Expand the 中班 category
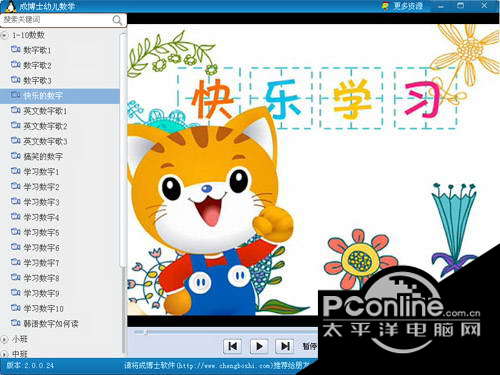The width and height of the screenshot is (500, 375). coord(4,354)
